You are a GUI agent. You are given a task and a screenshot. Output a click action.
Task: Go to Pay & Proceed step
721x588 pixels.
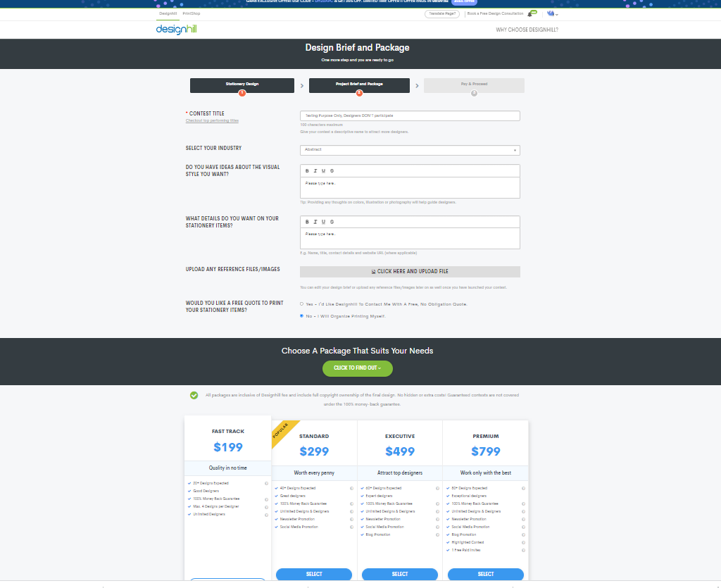(x=474, y=85)
